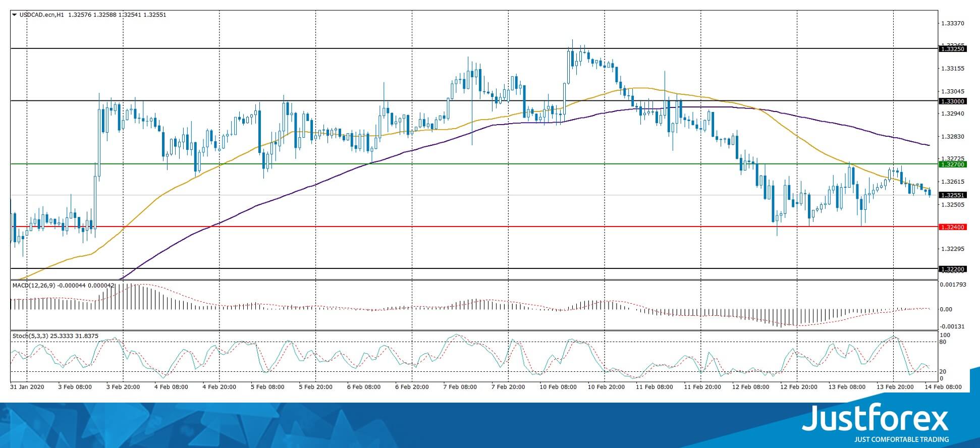
Task: Click the 1.33155 price axis label
Action: click(x=953, y=69)
